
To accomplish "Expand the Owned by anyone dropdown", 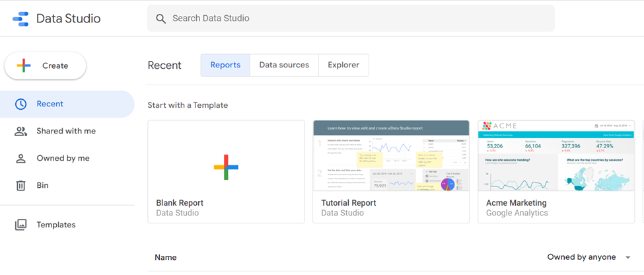I will (589, 257).
